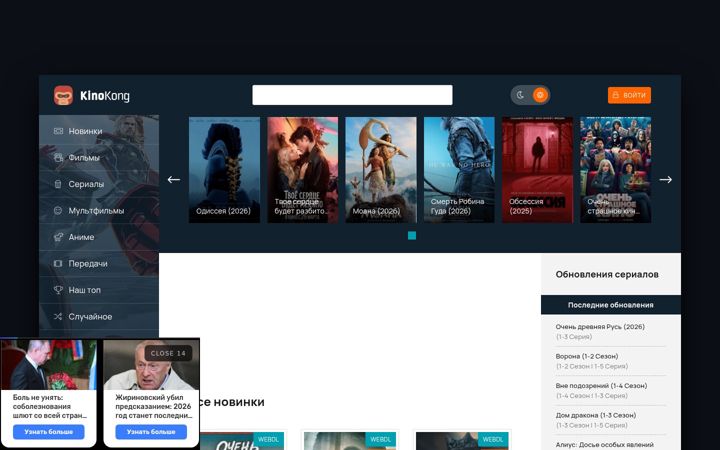The width and height of the screenshot is (720, 450).
Task: Click the (1-2 Сезон | 1-5 Серия) text under Ворона
Action: click(x=592, y=366)
